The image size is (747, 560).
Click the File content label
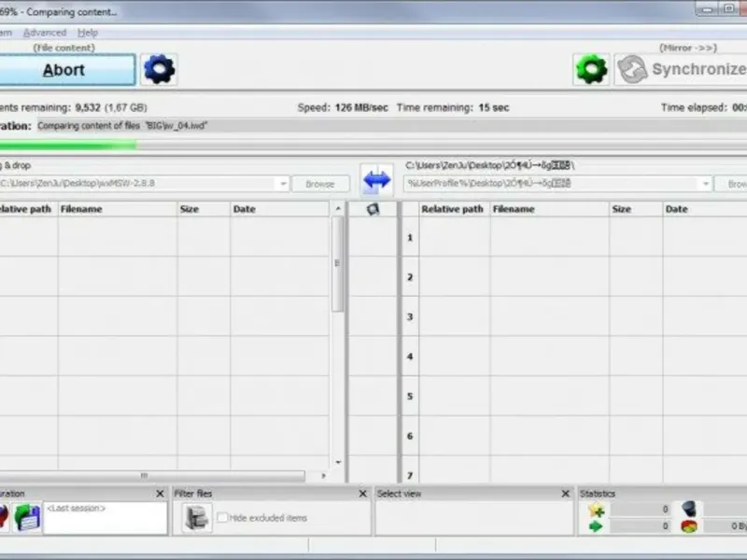coord(63,48)
